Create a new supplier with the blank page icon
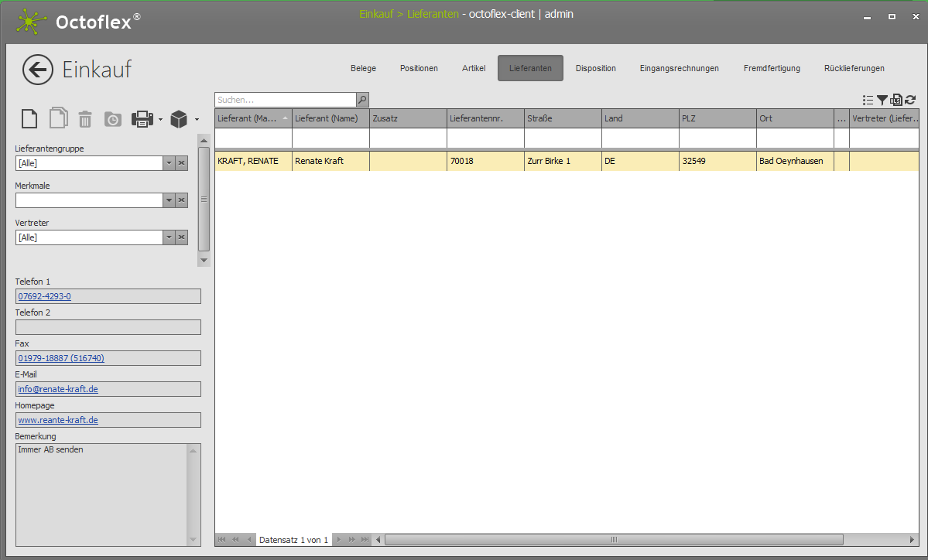This screenshot has height=560, width=928. tap(29, 118)
